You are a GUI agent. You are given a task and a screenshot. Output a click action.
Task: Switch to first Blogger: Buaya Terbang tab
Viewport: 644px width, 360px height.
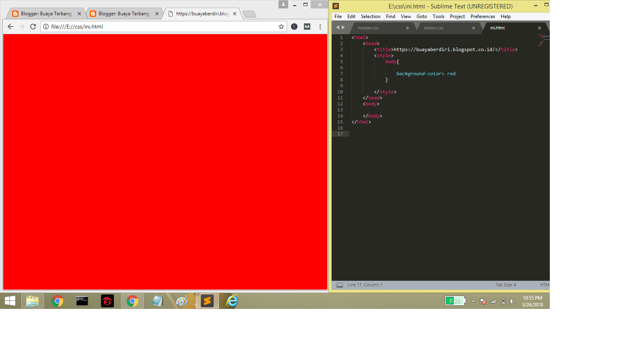coord(46,14)
